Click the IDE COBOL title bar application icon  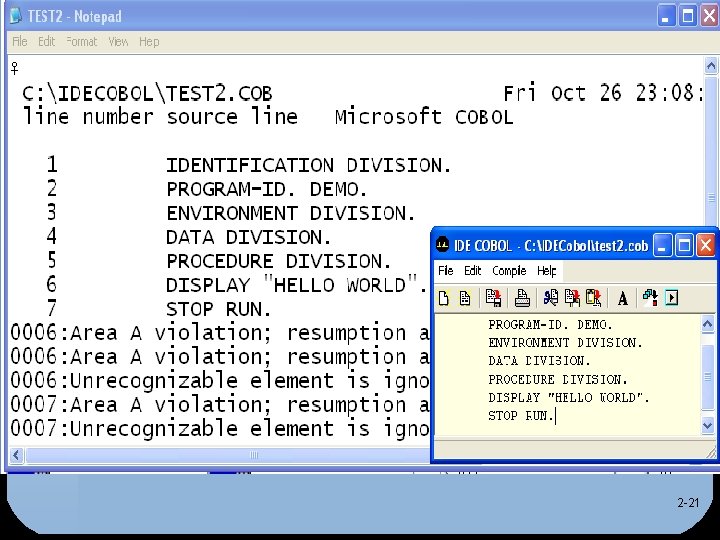pos(442,244)
